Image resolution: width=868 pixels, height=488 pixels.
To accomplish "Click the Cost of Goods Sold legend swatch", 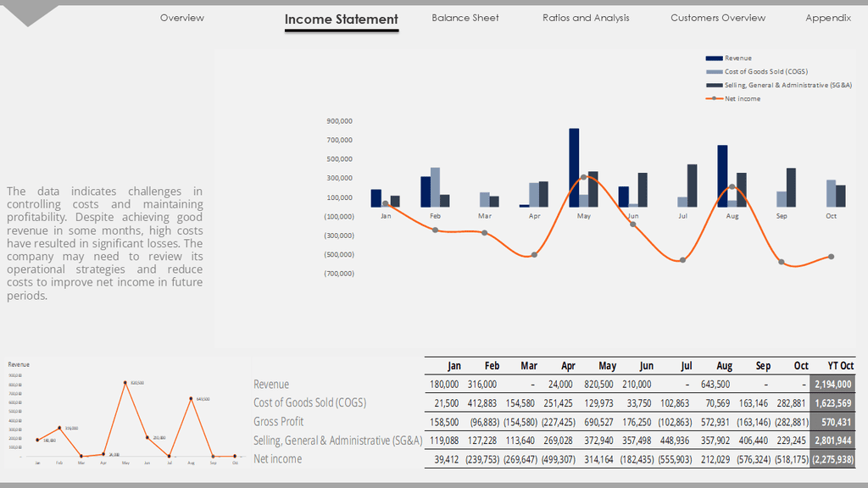I will pyautogui.click(x=714, y=71).
